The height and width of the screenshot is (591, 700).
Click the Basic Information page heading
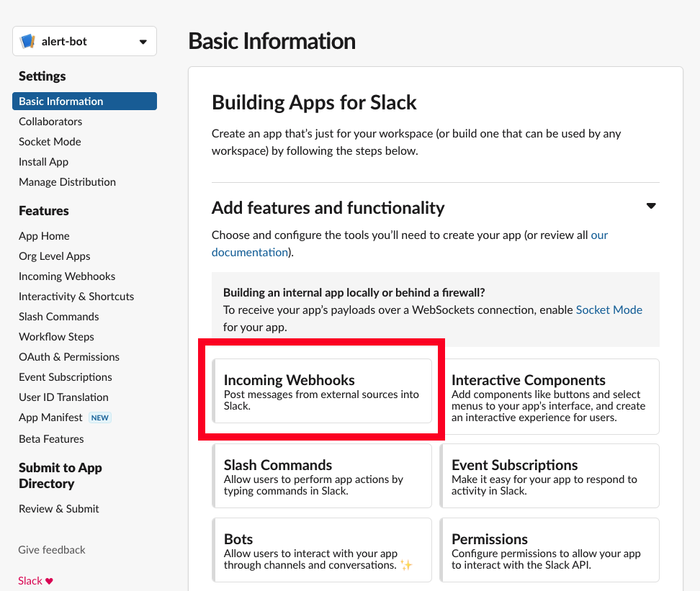(272, 41)
